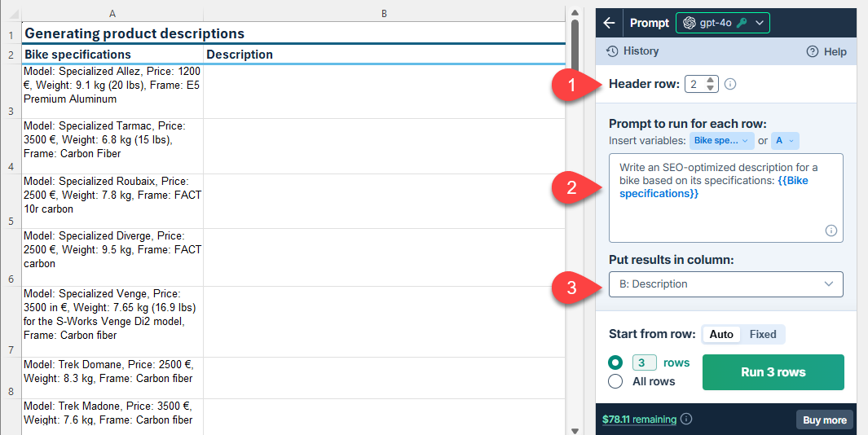The width and height of the screenshot is (868, 435).
Task: Click the info icon beside remaining balance
Action: [686, 420]
